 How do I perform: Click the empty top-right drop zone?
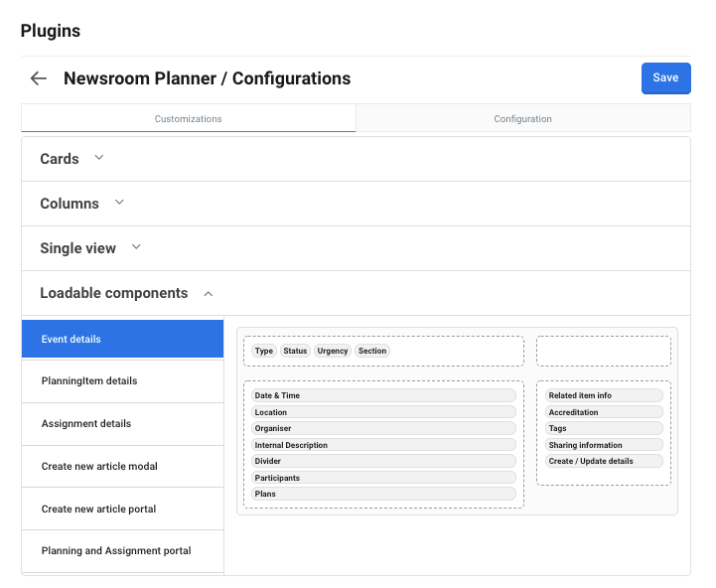click(x=604, y=351)
